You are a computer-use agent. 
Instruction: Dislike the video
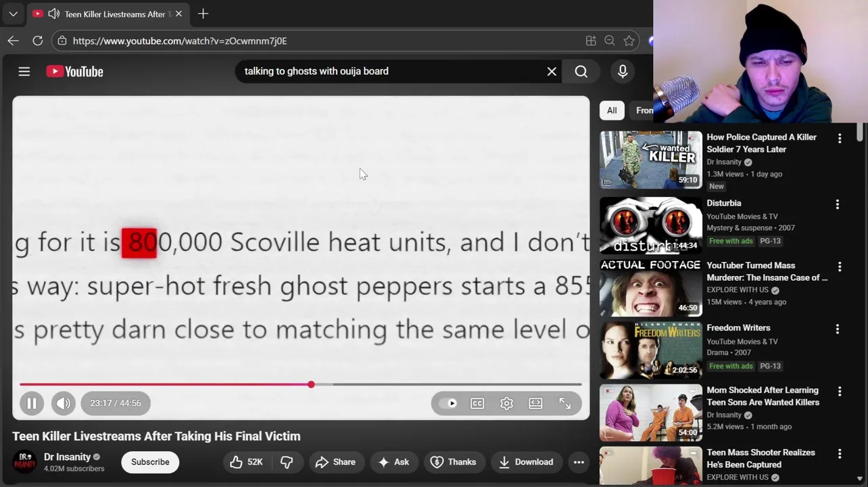pos(287,462)
